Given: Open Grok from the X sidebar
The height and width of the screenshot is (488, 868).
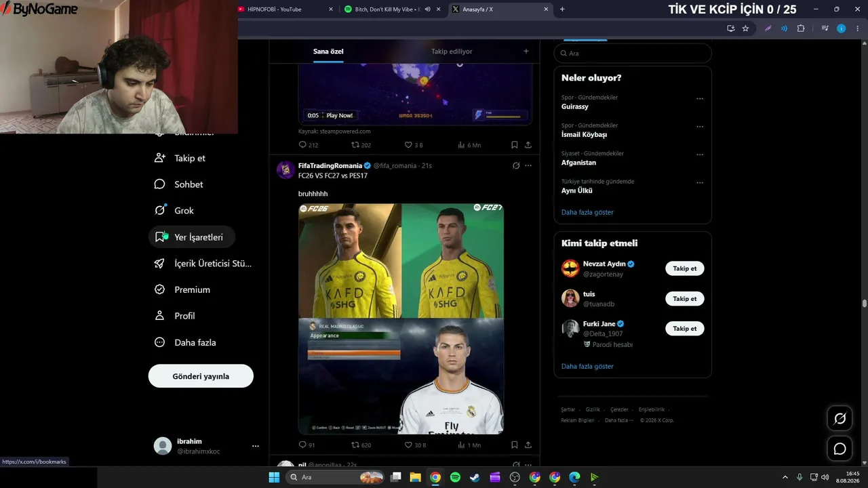Looking at the screenshot, I should coord(174,211).
